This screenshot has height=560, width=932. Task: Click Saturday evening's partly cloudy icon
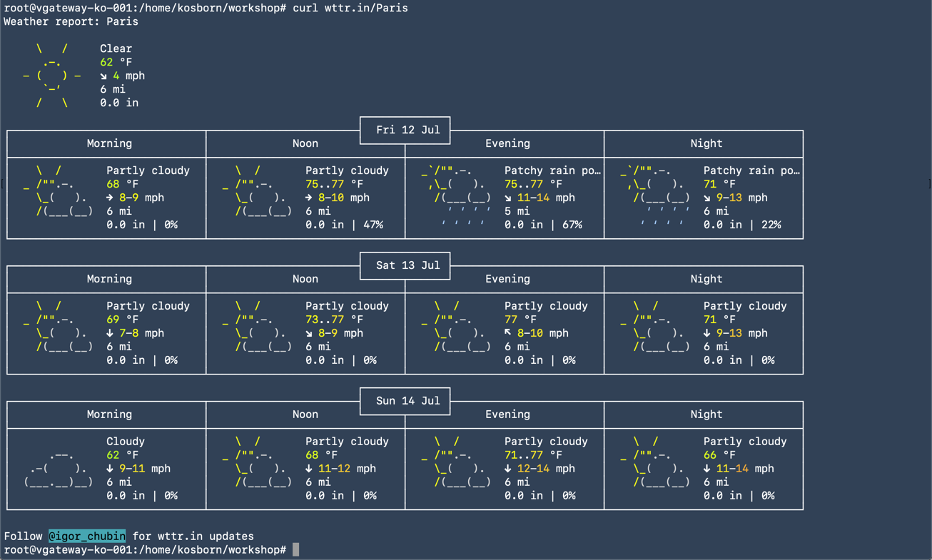pyautogui.click(x=457, y=327)
